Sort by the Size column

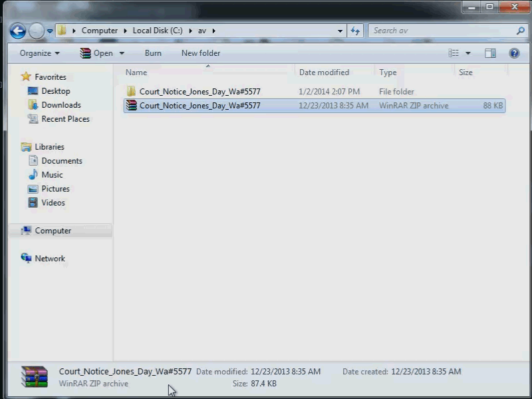465,72
